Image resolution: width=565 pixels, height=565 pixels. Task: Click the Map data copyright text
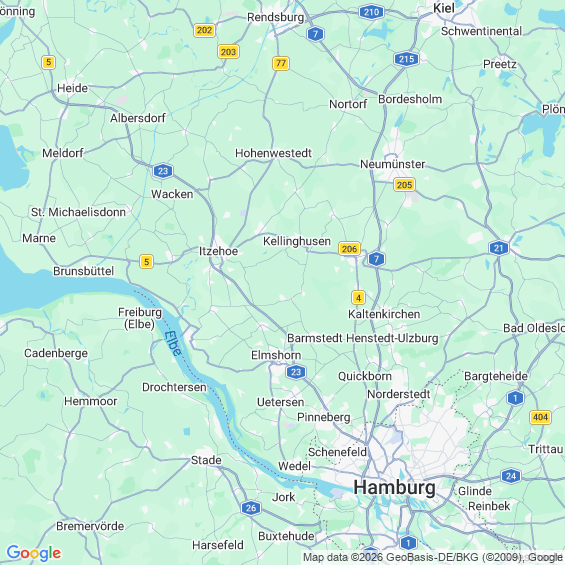pos(433,557)
